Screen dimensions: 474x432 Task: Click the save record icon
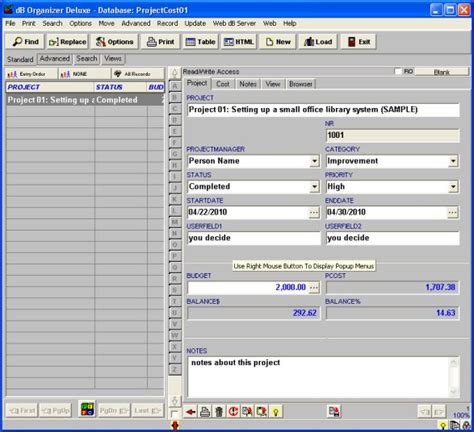point(333,412)
